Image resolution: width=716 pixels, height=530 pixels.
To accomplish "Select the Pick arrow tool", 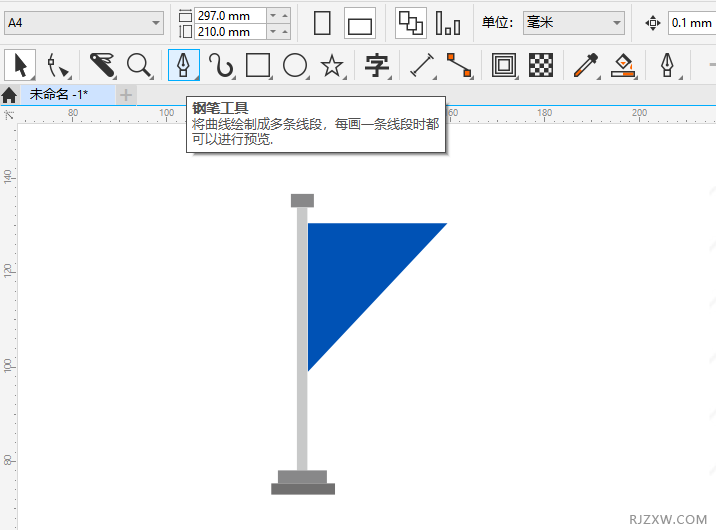I will [20, 65].
